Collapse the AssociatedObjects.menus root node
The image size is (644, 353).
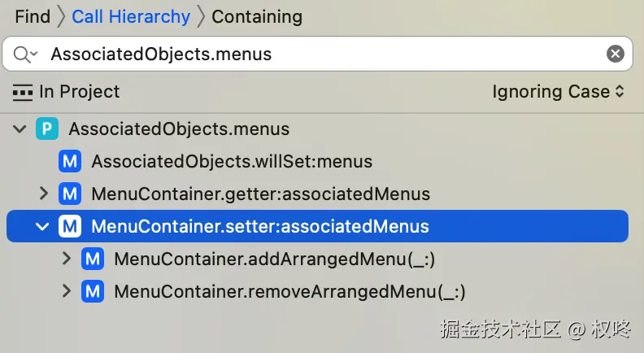tap(20, 129)
